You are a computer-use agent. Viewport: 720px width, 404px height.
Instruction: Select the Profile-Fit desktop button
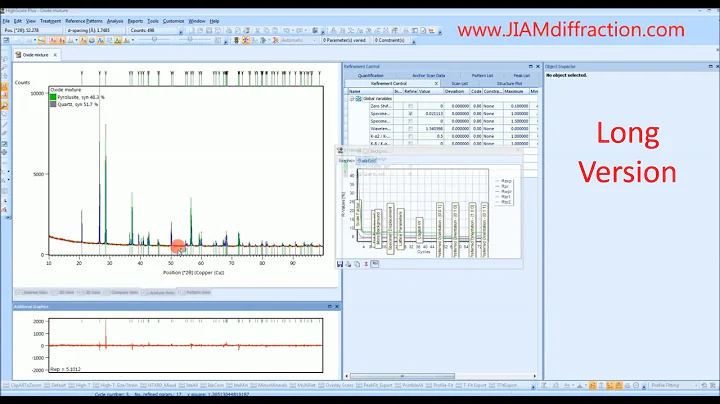[439, 386]
